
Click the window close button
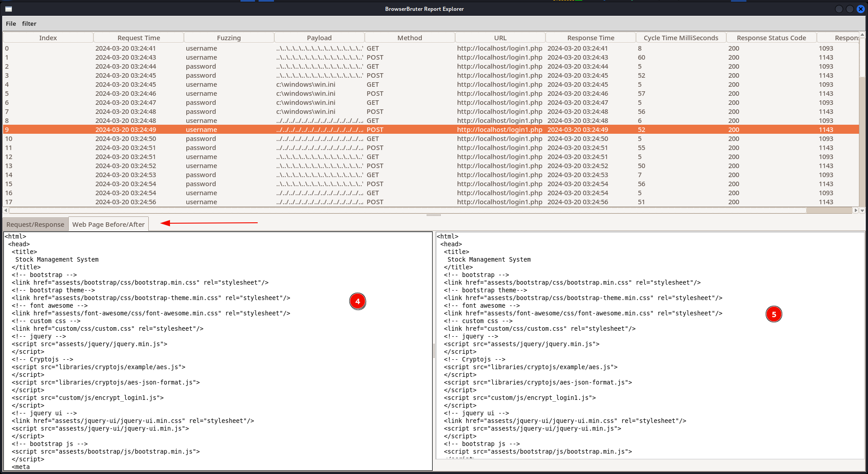pos(861,9)
